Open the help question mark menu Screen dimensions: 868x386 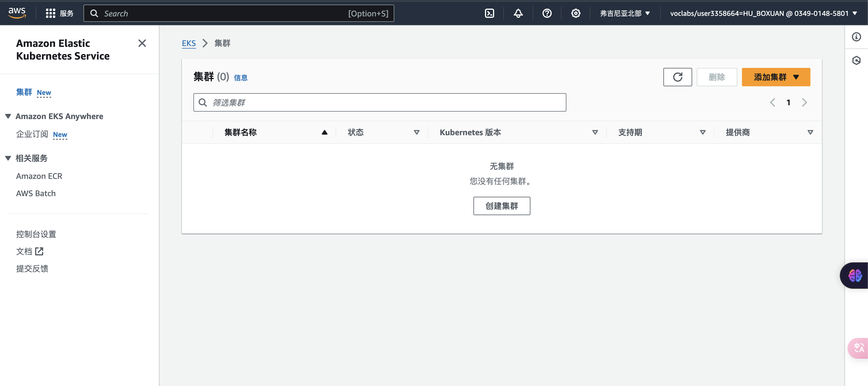(547, 14)
